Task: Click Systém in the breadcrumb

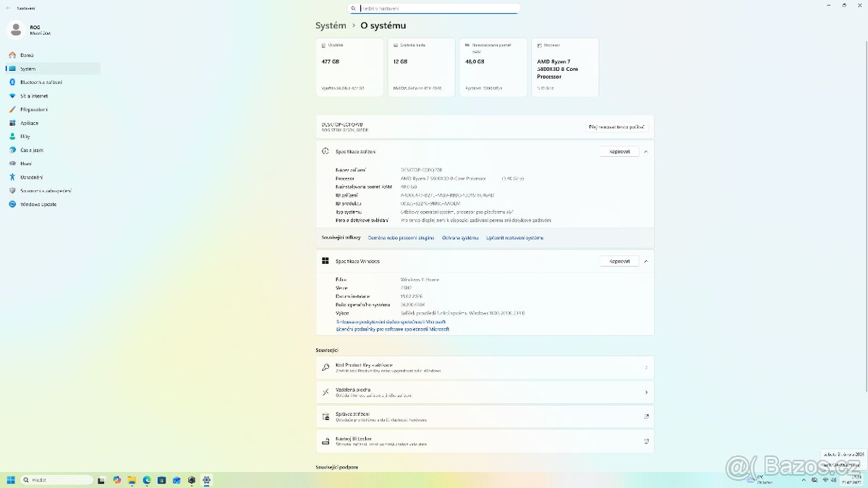Action: point(331,25)
